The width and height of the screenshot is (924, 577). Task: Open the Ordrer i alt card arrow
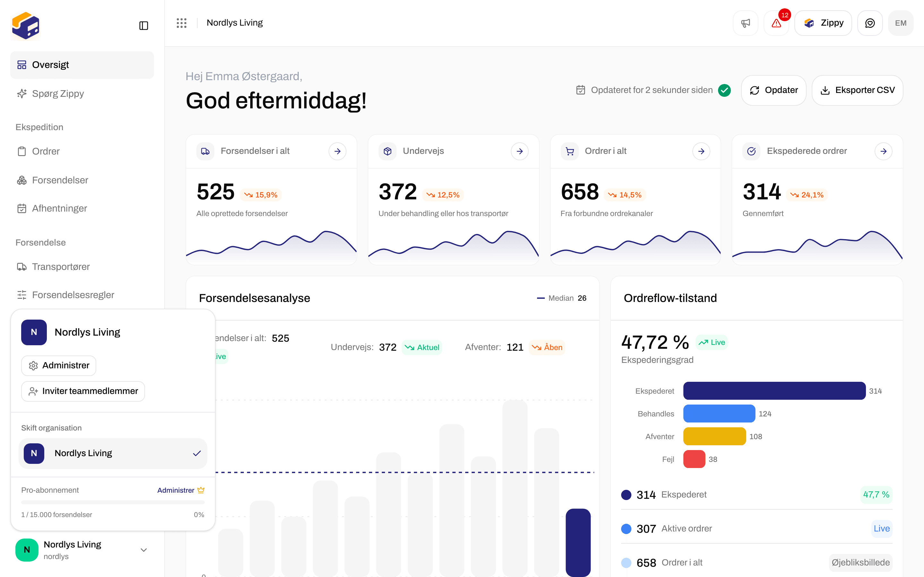click(x=701, y=151)
